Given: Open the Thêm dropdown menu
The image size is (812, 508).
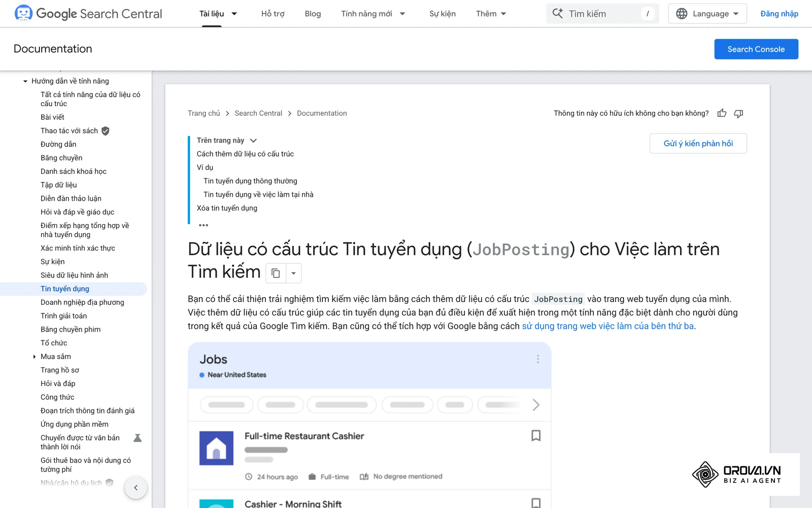Looking at the screenshot, I should (x=491, y=14).
